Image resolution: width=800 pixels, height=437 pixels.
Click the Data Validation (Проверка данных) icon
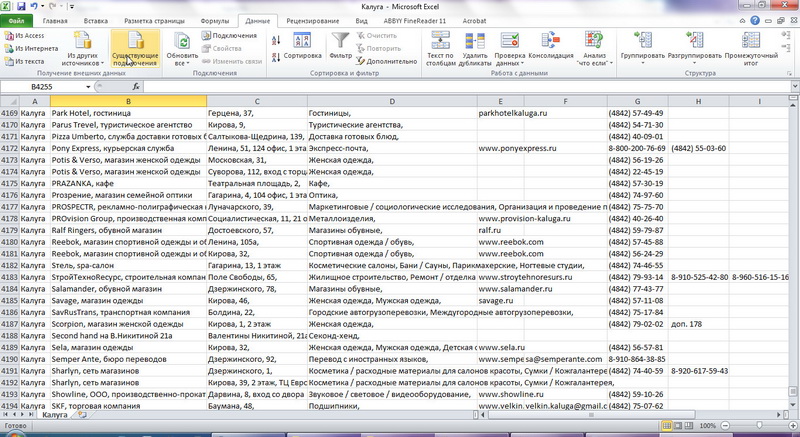pos(510,41)
